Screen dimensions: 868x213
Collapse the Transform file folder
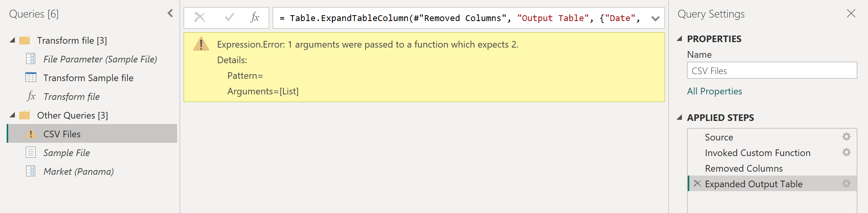13,40
